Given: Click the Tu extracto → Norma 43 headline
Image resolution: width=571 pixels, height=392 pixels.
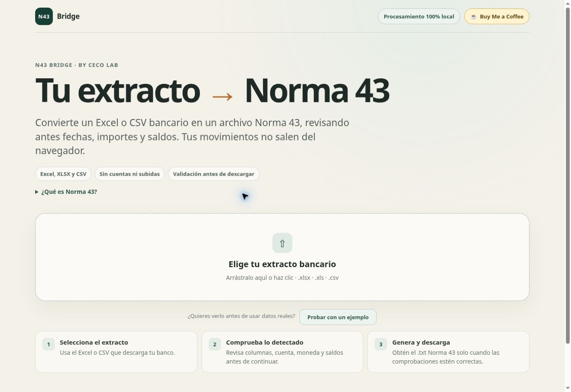Looking at the screenshot, I should (212, 91).
